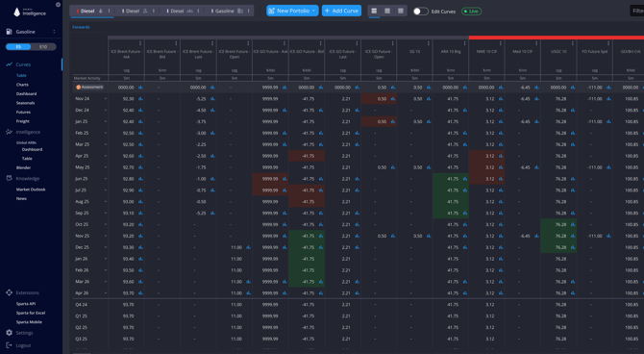
Task: Toggle the Edit Curves switch
Action: point(420,12)
